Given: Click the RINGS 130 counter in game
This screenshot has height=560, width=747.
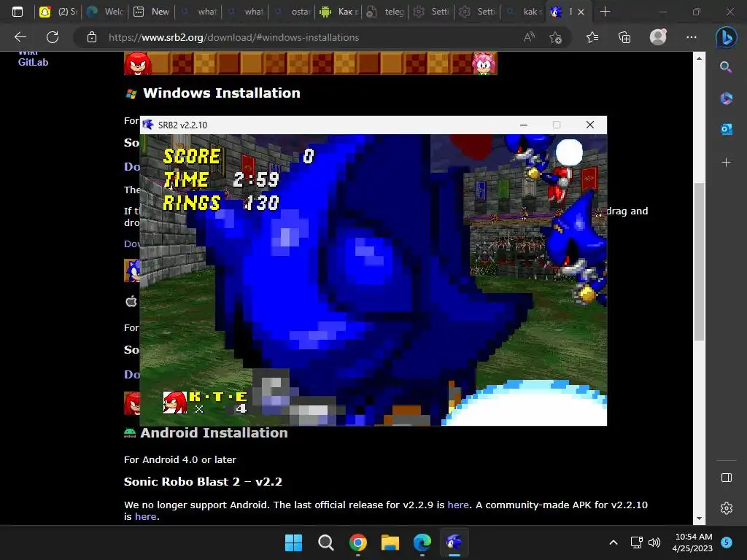Looking at the screenshot, I should [x=221, y=203].
